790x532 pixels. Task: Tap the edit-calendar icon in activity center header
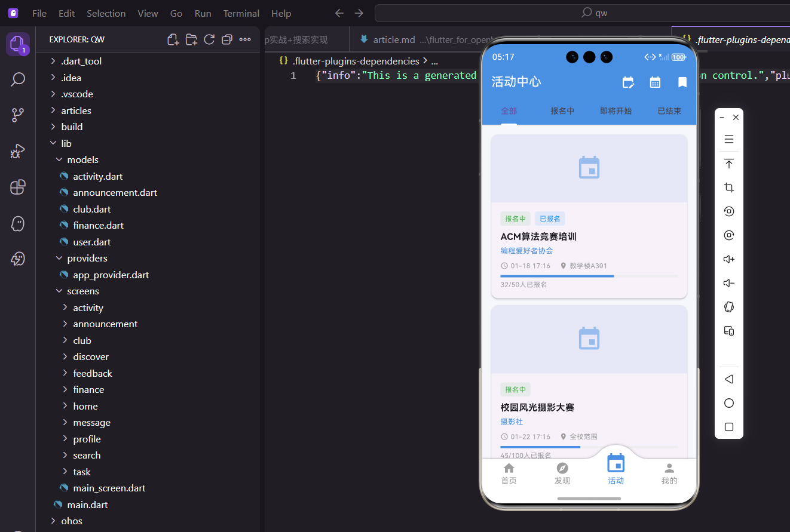628,82
